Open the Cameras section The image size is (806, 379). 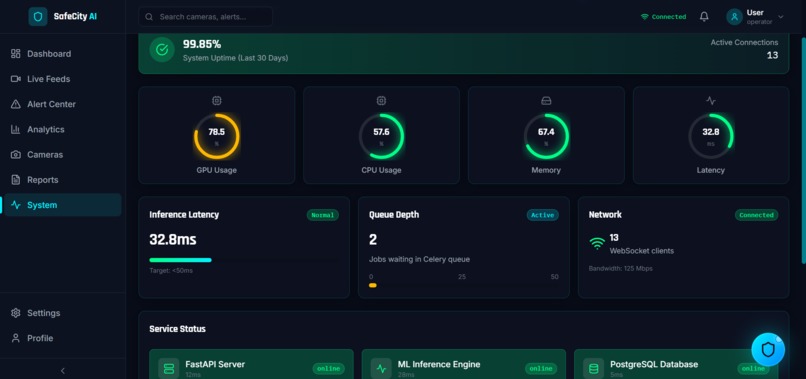[63, 154]
